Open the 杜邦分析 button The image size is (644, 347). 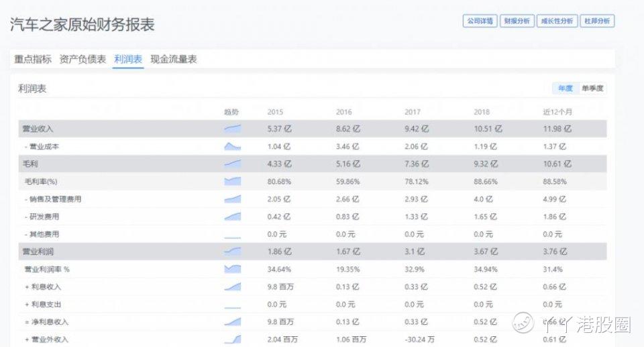(x=597, y=21)
